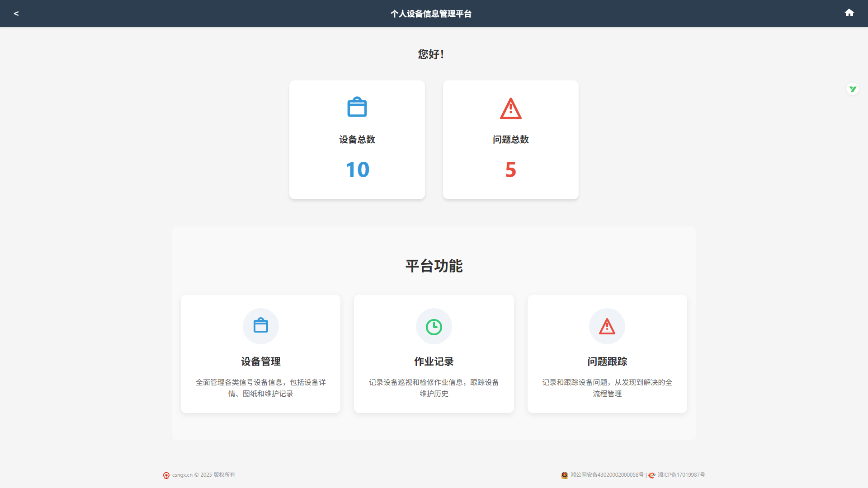Click the red warning triangle above 问题总数
This screenshot has width=868, height=488.
[510, 108]
